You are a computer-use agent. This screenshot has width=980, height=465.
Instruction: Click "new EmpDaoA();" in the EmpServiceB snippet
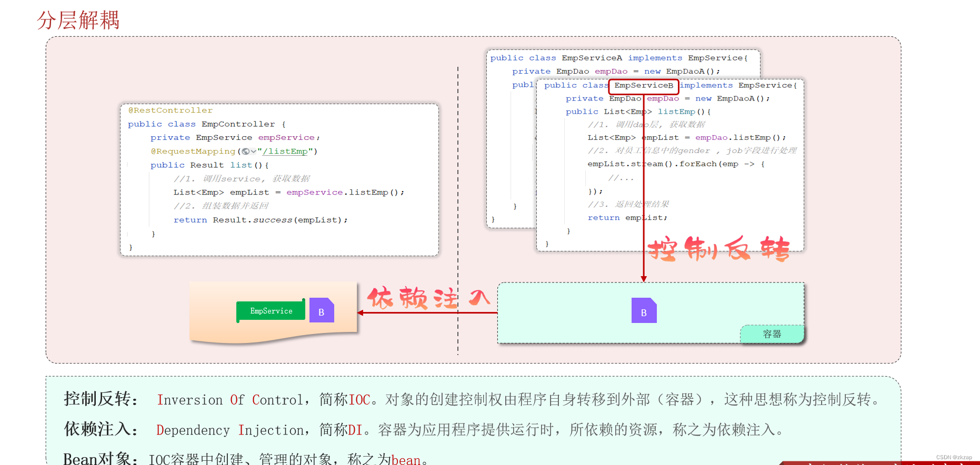click(733, 99)
